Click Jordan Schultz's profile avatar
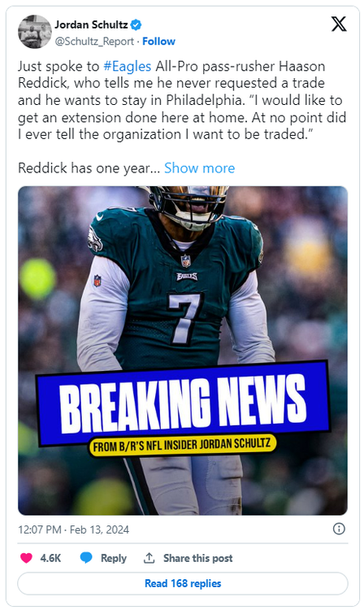The height and width of the screenshot is (610, 364). (x=35, y=32)
